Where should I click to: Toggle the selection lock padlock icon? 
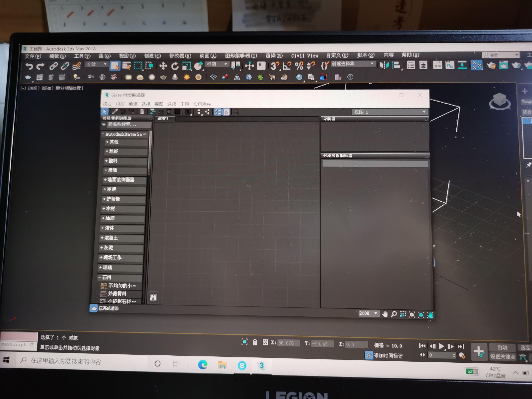[x=255, y=342]
